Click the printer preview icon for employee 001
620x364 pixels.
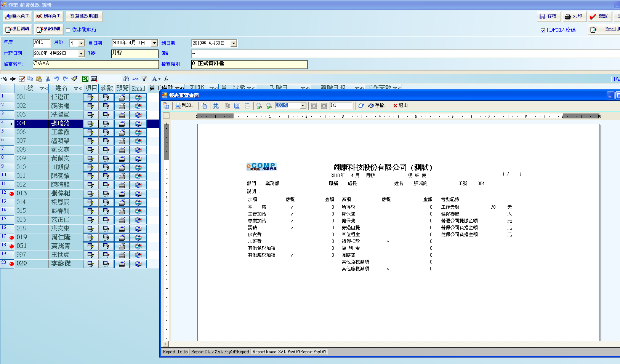pyautogui.click(x=122, y=97)
